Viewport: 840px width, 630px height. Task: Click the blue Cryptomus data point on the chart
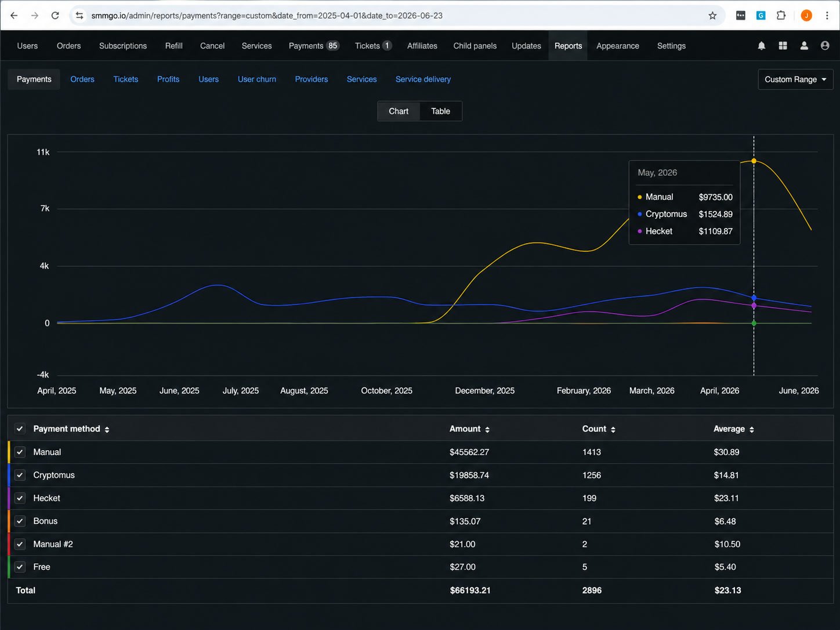point(754,298)
